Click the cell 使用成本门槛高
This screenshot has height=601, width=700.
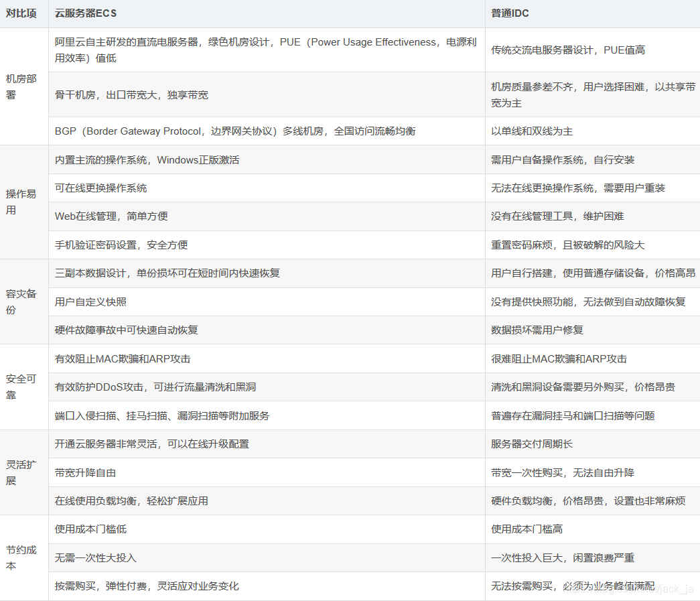click(593, 529)
